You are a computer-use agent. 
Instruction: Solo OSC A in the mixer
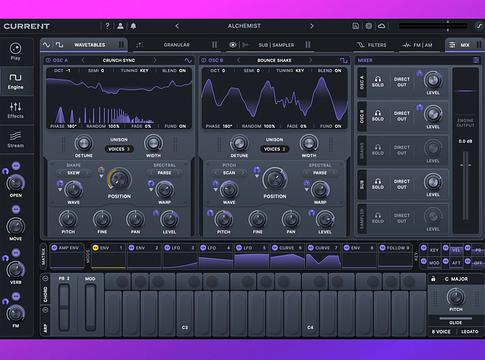(x=378, y=81)
